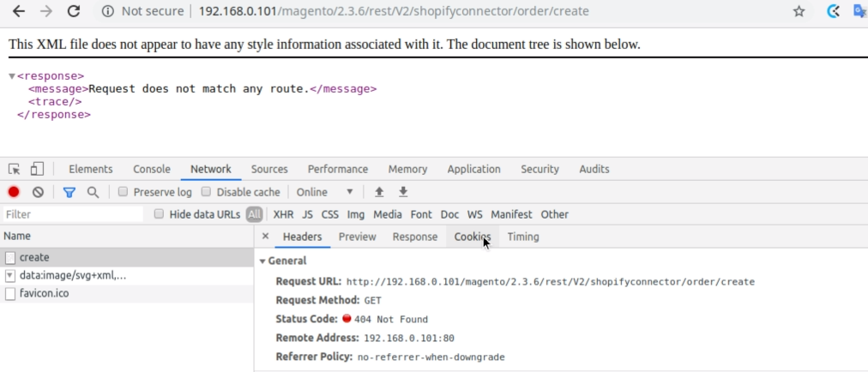Toggle the device toolbar icon

click(x=37, y=169)
